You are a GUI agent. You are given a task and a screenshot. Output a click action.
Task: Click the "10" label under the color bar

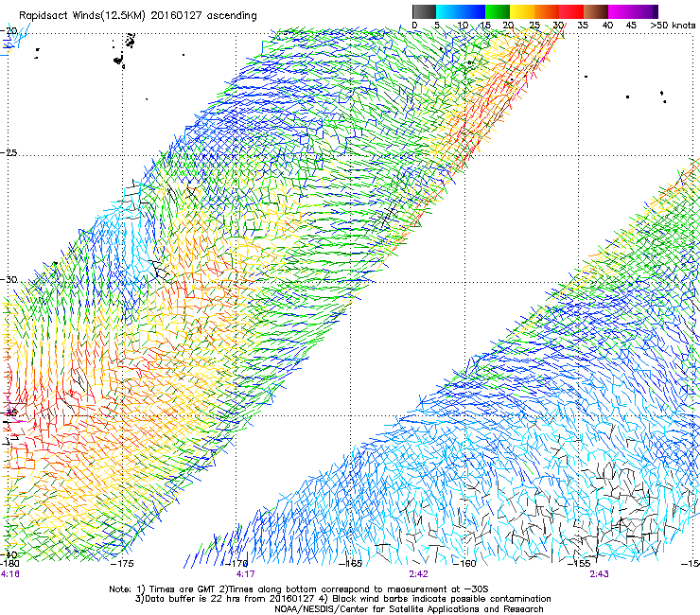coord(463,26)
